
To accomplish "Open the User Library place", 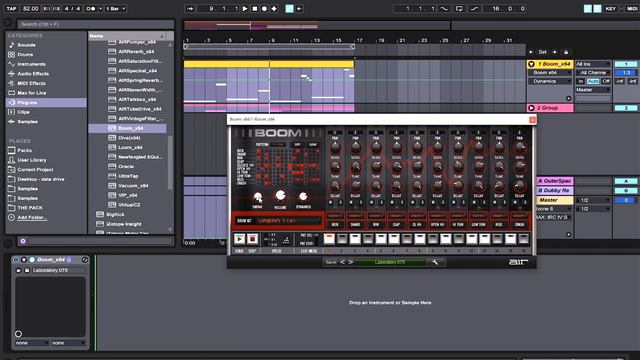I will coord(32,160).
